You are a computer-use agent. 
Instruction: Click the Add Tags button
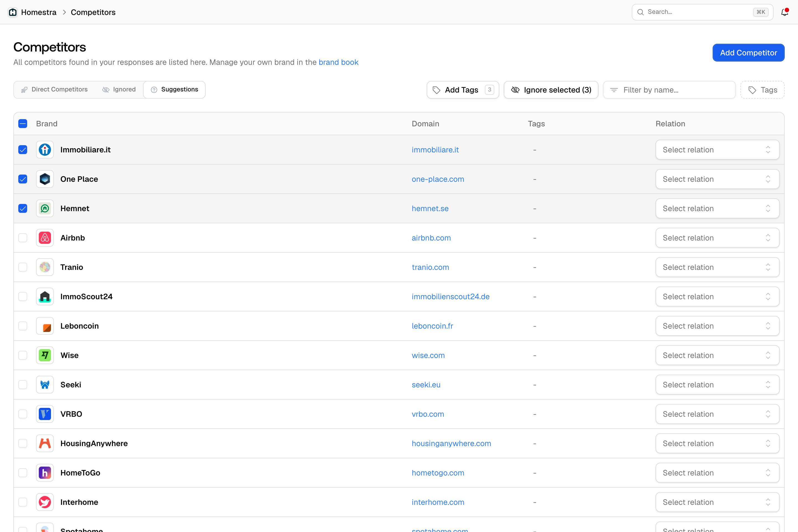click(x=463, y=89)
